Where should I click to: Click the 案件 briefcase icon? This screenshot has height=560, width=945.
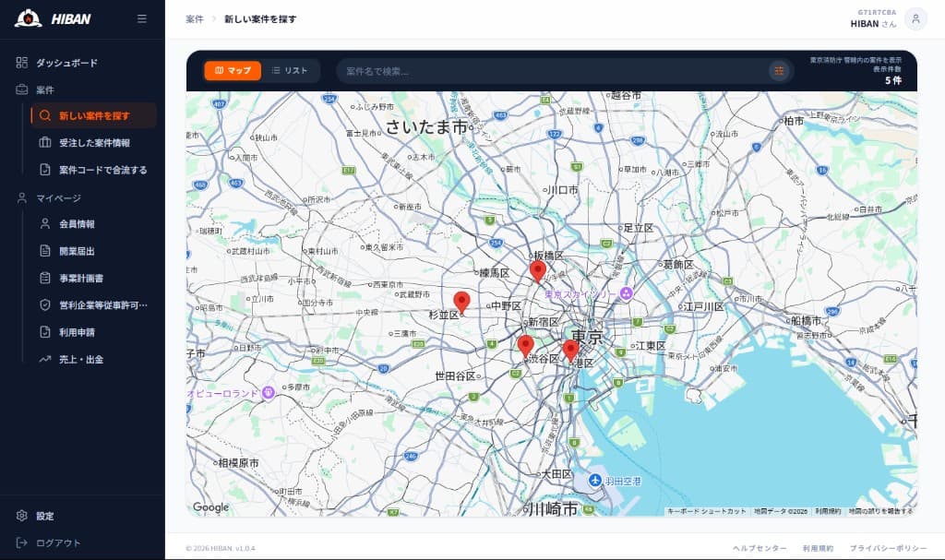tap(22, 89)
